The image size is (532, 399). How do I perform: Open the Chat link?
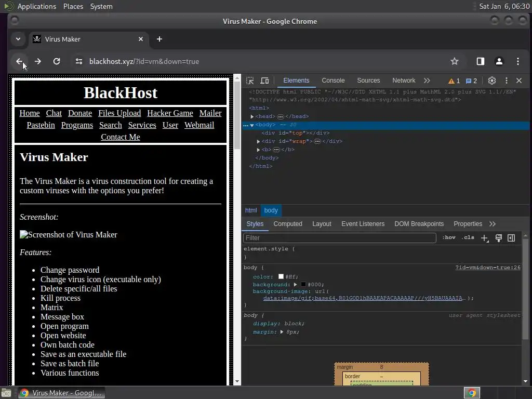click(54, 113)
